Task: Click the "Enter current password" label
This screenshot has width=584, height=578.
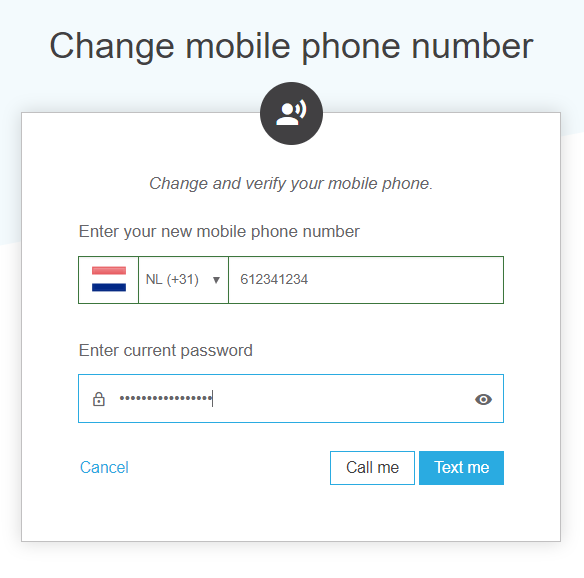Action: tap(166, 351)
